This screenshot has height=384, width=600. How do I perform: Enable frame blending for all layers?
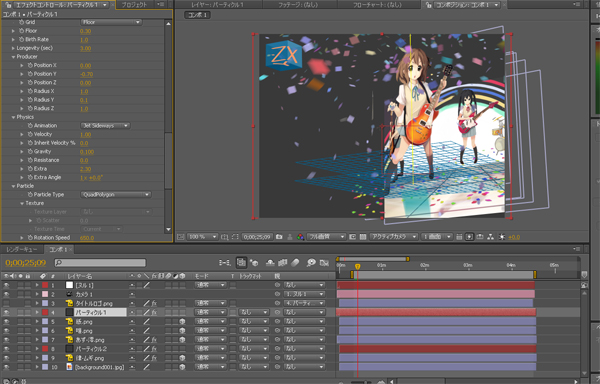pyautogui.click(x=283, y=262)
